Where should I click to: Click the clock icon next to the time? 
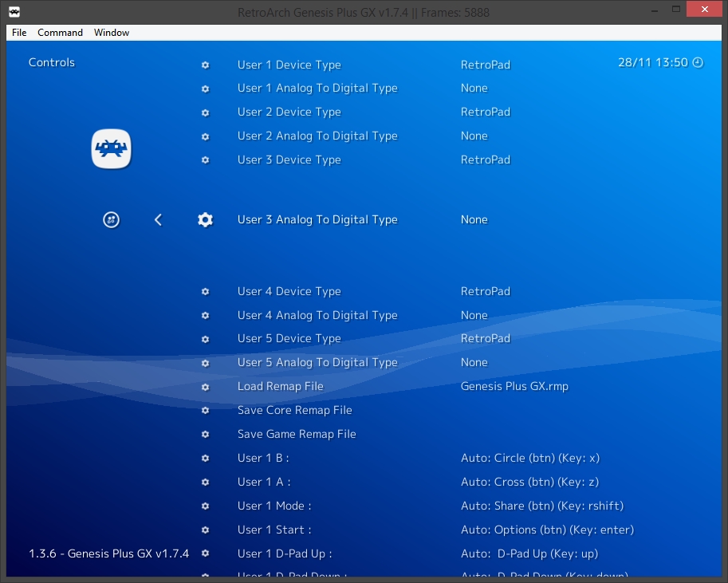click(698, 62)
